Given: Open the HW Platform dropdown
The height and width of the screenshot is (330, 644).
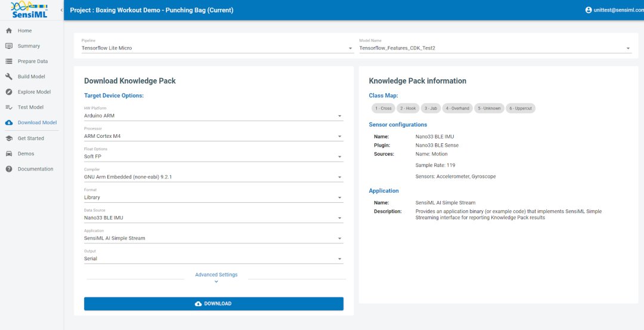Looking at the screenshot, I should click(213, 116).
